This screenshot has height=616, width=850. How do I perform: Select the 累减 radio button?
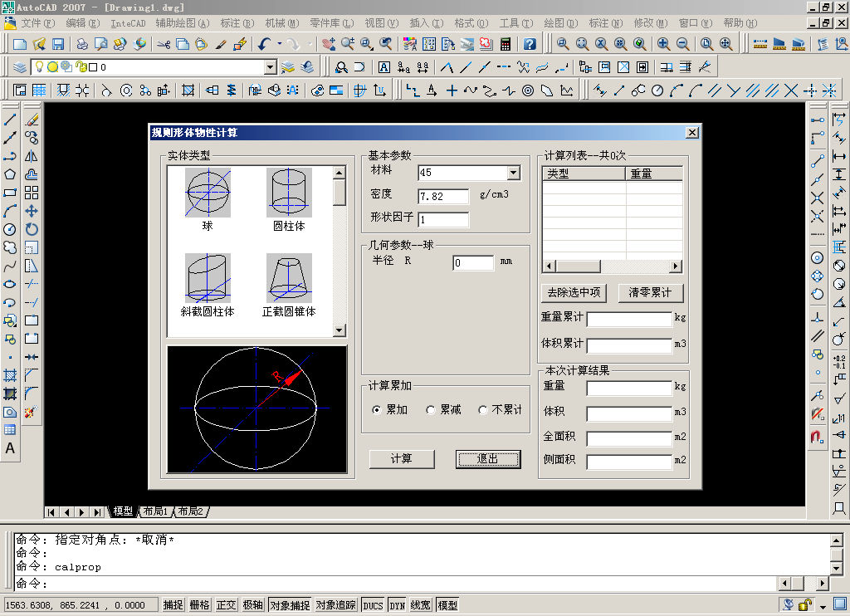click(430, 410)
